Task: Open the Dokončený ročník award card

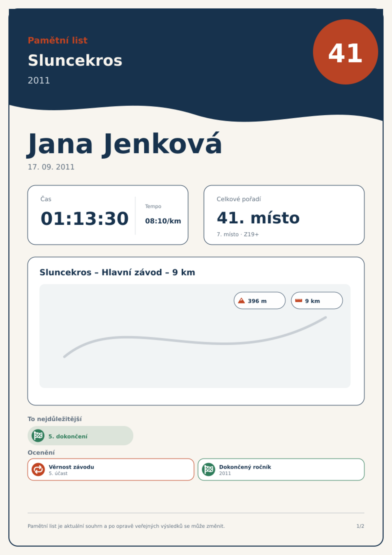Action: (x=281, y=470)
